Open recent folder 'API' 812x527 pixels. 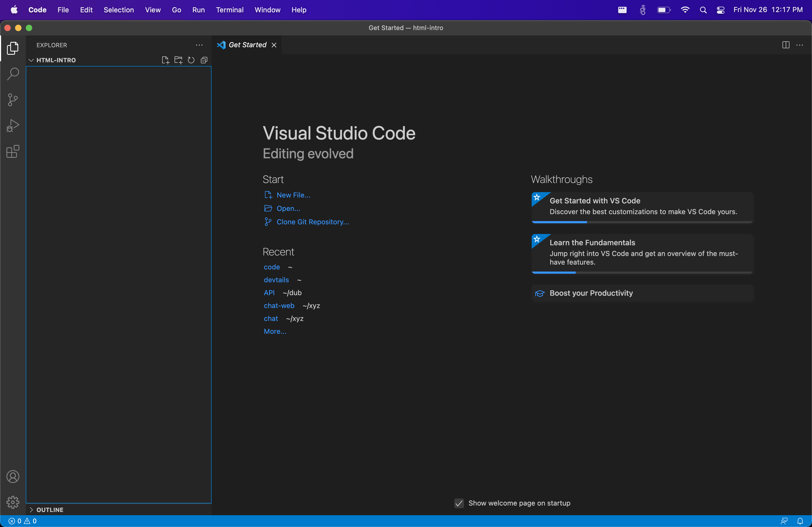point(269,293)
